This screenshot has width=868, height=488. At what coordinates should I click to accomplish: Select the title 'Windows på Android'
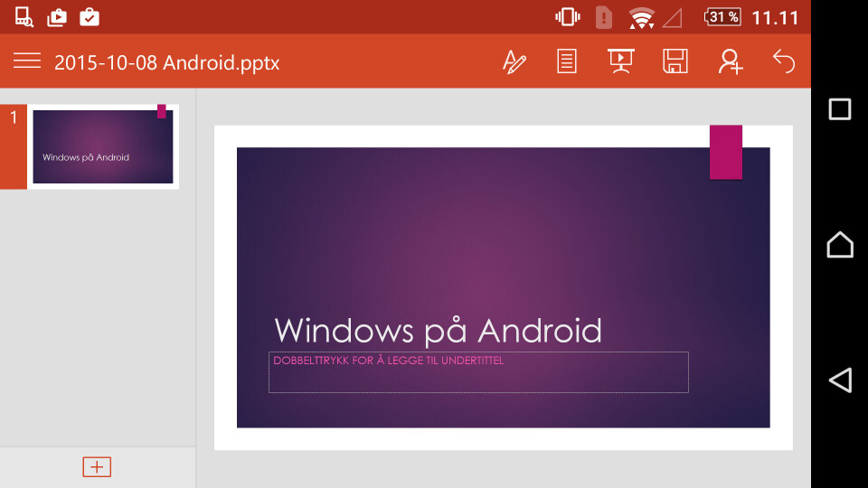pyautogui.click(x=438, y=331)
